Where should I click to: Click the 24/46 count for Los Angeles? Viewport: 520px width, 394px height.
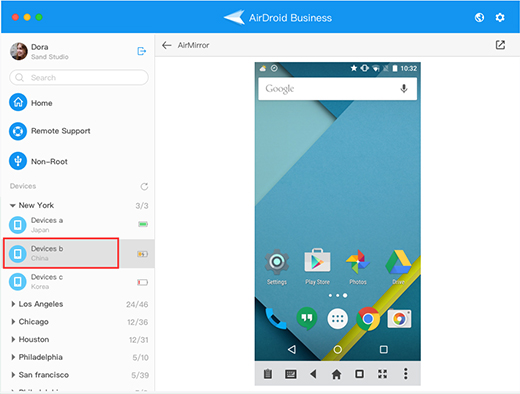point(137,304)
